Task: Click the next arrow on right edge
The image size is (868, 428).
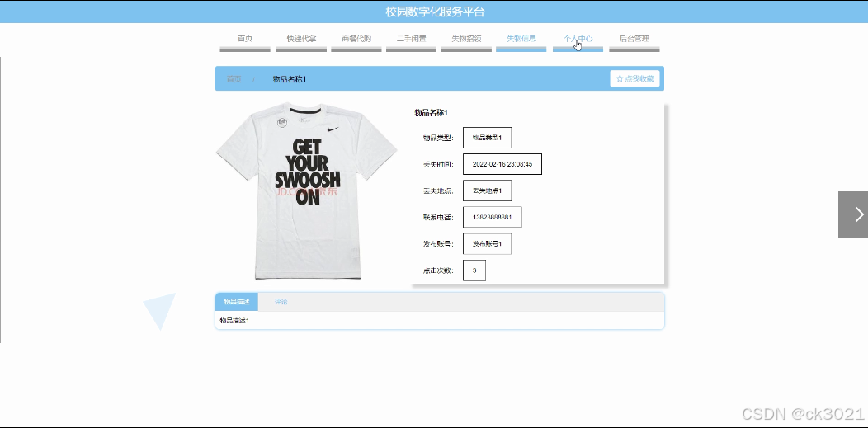Action: point(853,214)
